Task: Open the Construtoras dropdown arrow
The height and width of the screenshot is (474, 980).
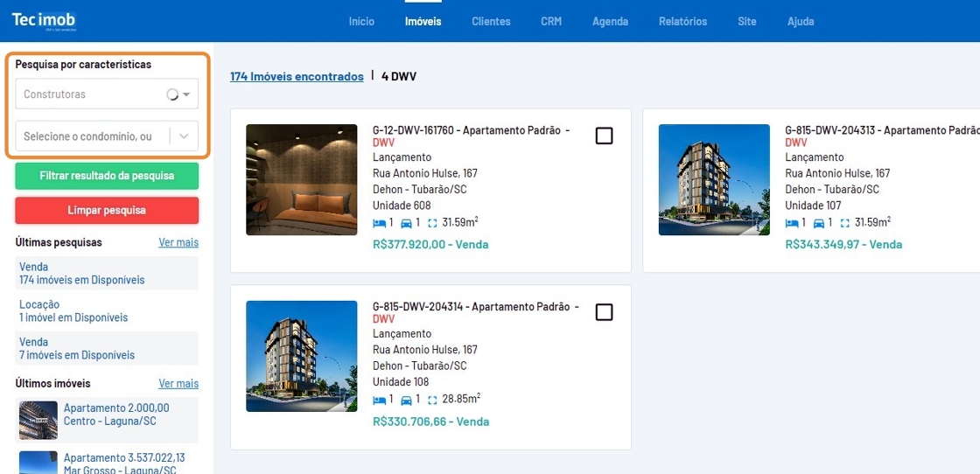Action: coord(186,95)
